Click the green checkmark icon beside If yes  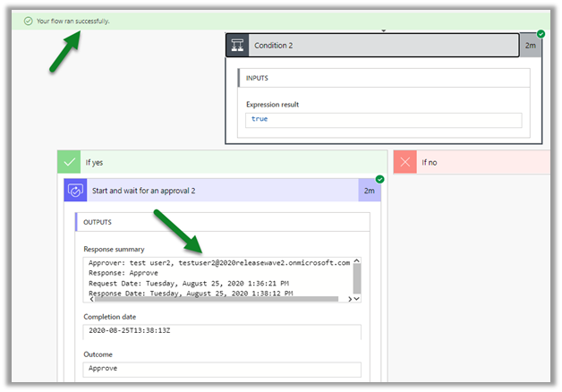69,162
